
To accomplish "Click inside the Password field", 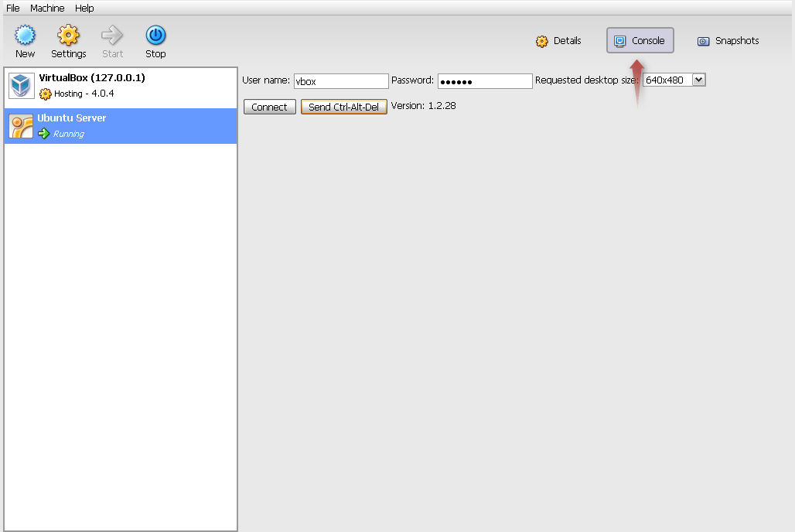I will click(x=484, y=80).
